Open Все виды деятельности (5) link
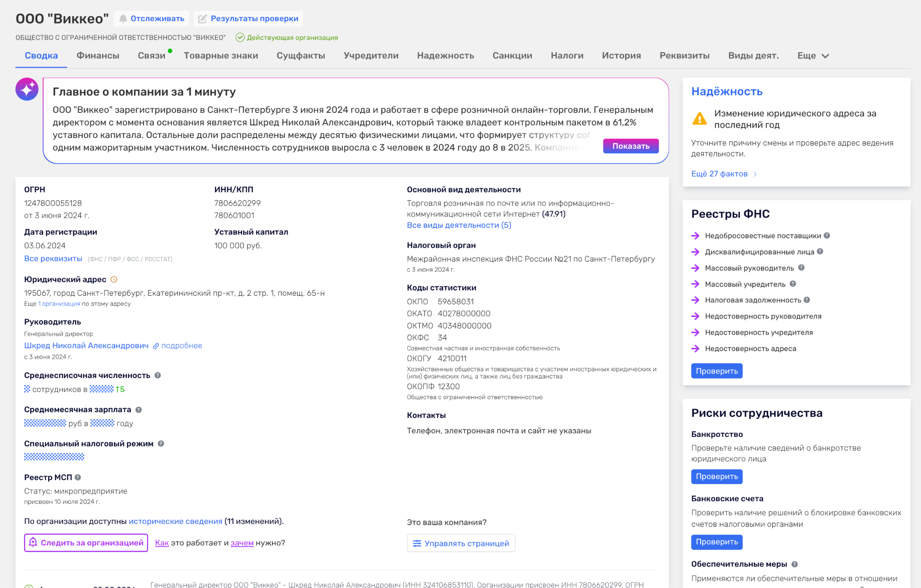This screenshot has width=921, height=588. click(x=459, y=225)
